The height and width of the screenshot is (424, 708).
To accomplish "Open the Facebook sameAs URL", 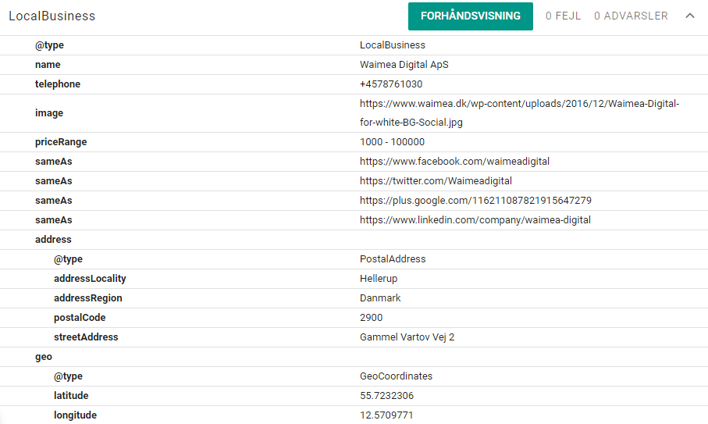I will click(x=454, y=161).
